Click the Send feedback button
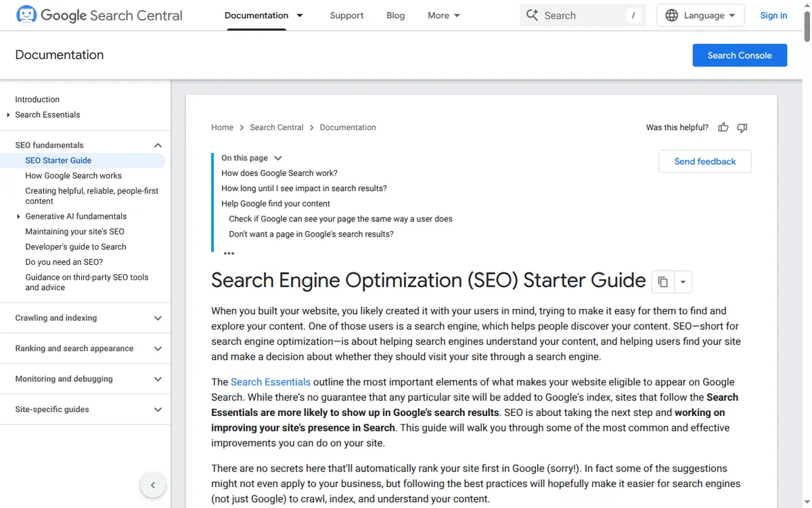 [x=705, y=161]
